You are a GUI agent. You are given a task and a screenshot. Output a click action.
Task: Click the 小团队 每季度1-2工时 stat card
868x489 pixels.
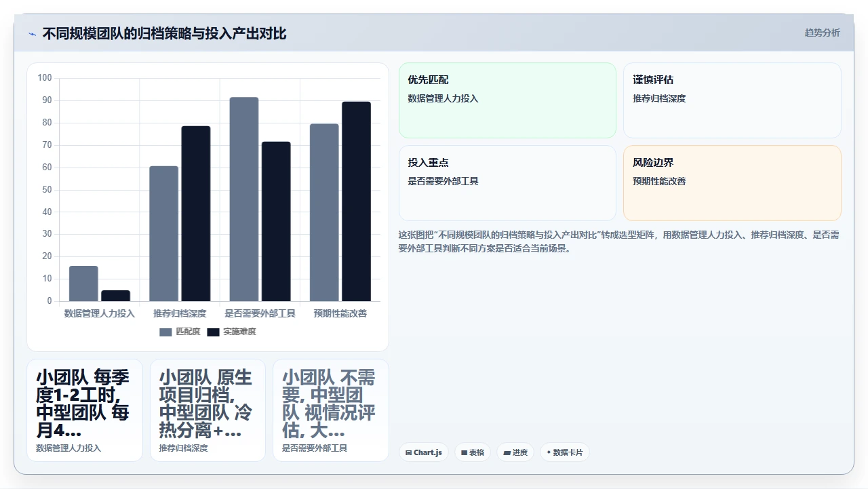[85, 410]
